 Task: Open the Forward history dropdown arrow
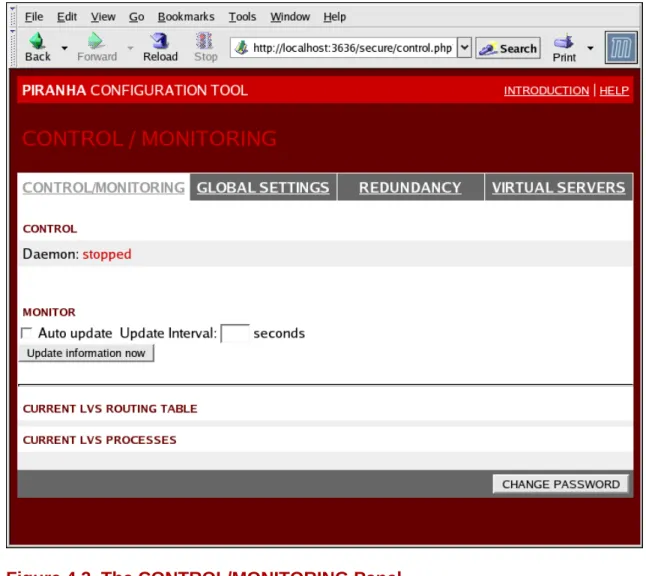coord(130,48)
